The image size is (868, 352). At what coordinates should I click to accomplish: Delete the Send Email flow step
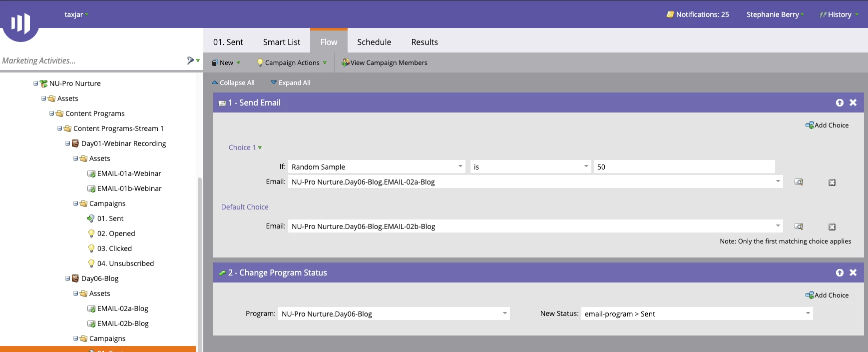[x=853, y=102]
